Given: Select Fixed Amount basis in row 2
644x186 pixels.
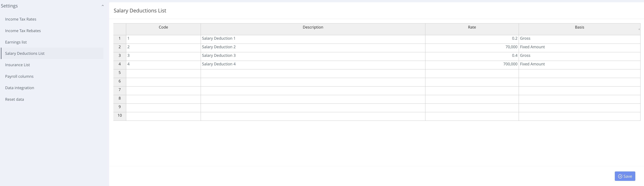Looking at the screenshot, I should [579, 47].
